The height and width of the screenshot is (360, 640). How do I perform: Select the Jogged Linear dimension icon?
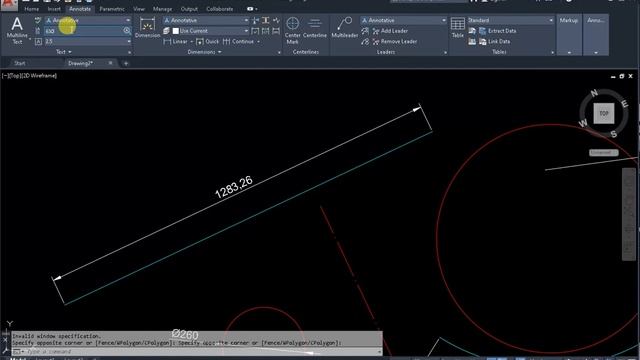[276, 20]
